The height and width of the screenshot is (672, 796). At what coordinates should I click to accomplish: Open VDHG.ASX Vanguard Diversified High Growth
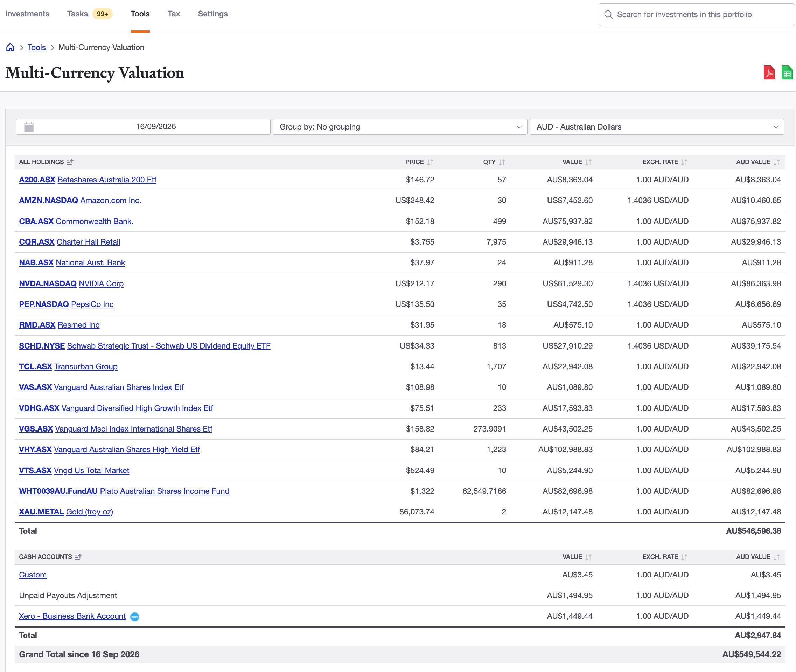point(116,408)
